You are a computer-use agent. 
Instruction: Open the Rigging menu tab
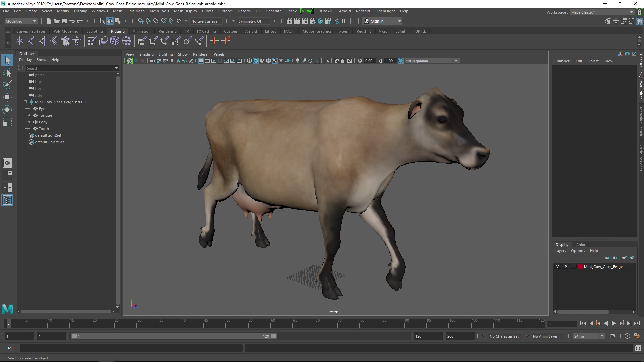tap(117, 31)
